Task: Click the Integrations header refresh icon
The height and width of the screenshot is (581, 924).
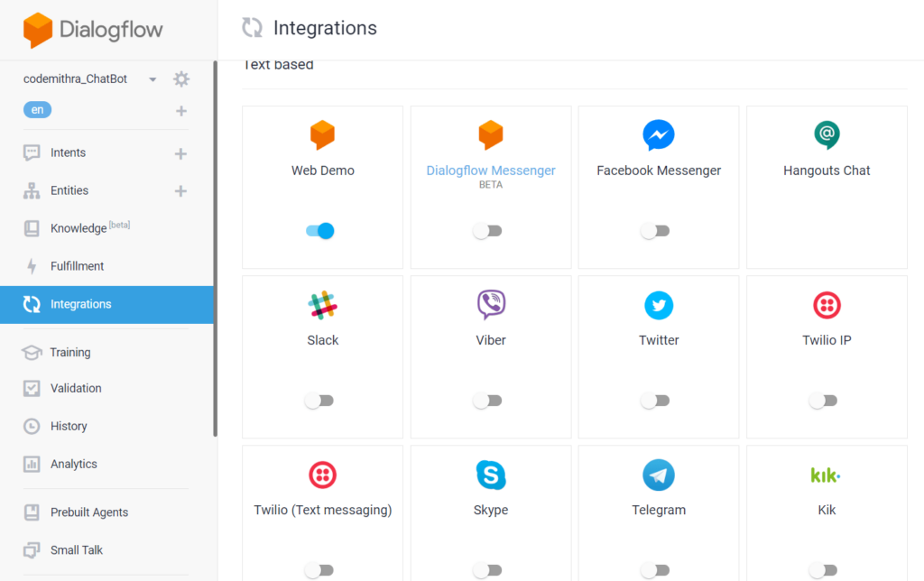Action: 253,28
